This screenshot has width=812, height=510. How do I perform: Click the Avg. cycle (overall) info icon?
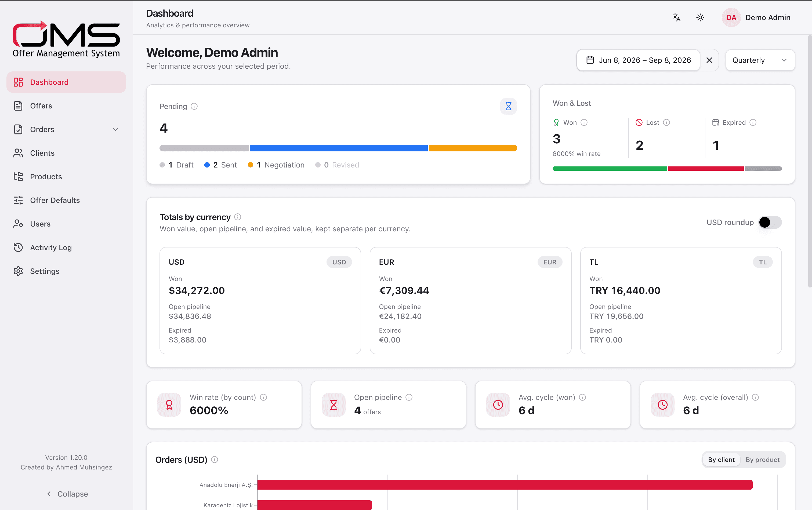tap(755, 397)
